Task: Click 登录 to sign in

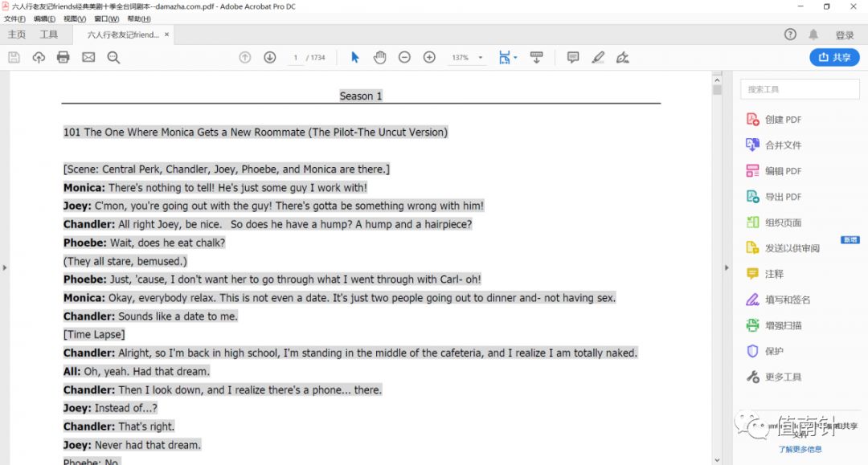Action: pyautogui.click(x=845, y=35)
